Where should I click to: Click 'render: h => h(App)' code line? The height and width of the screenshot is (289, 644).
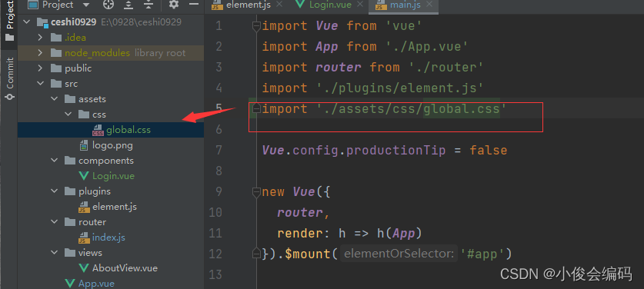coord(349,233)
